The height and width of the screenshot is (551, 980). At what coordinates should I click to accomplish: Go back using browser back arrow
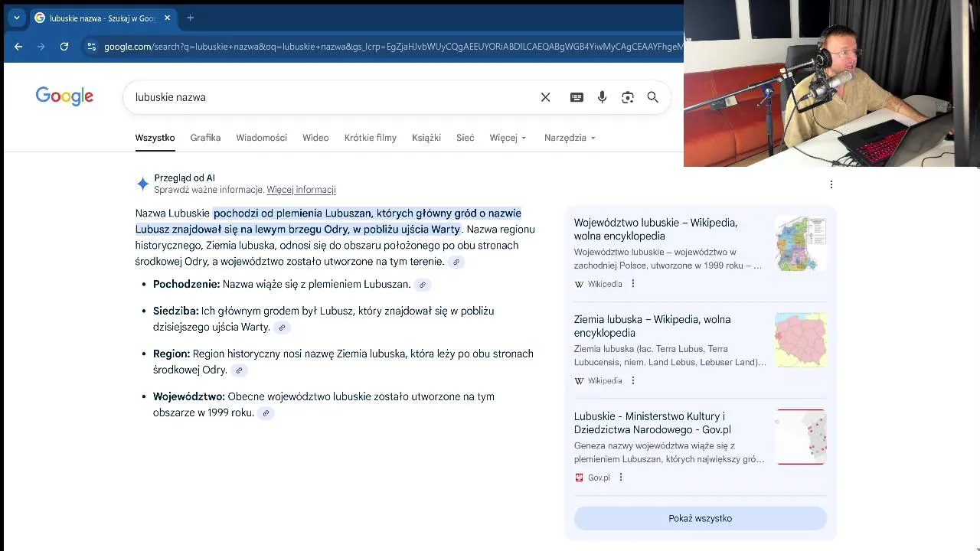(18, 47)
